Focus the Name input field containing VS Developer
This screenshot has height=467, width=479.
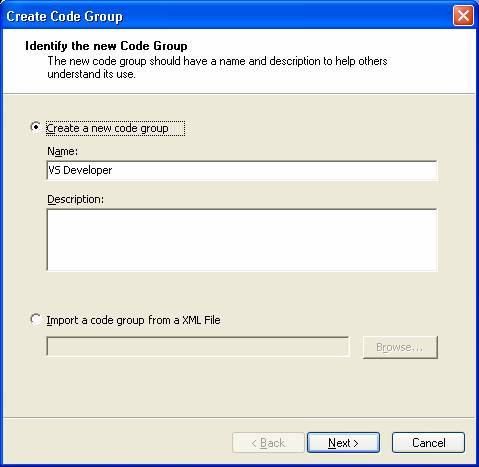click(x=242, y=170)
